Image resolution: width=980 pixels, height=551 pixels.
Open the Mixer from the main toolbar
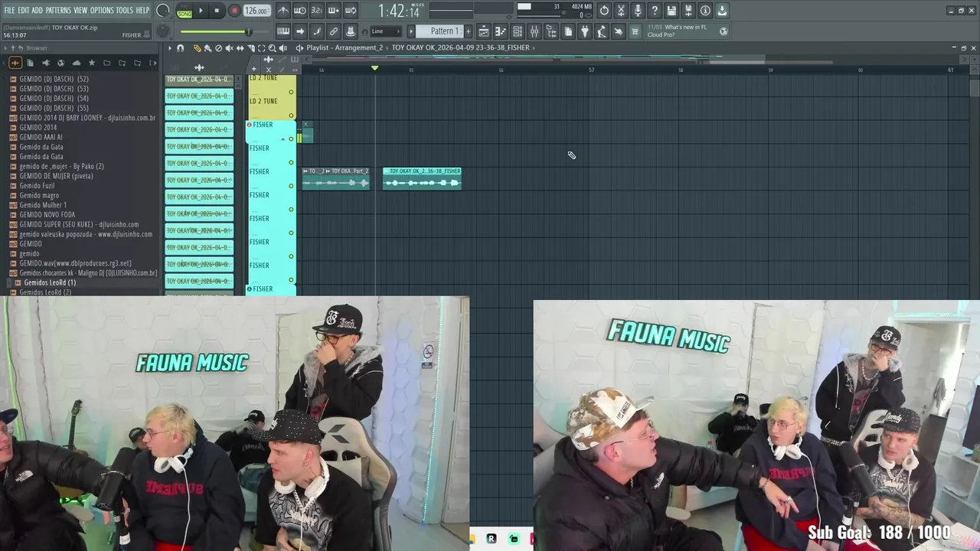[x=534, y=31]
